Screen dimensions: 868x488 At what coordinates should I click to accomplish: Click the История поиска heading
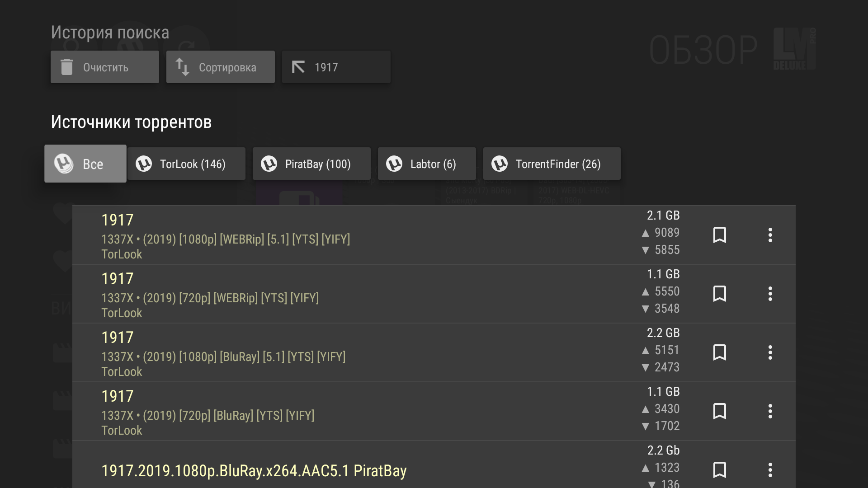[110, 33]
